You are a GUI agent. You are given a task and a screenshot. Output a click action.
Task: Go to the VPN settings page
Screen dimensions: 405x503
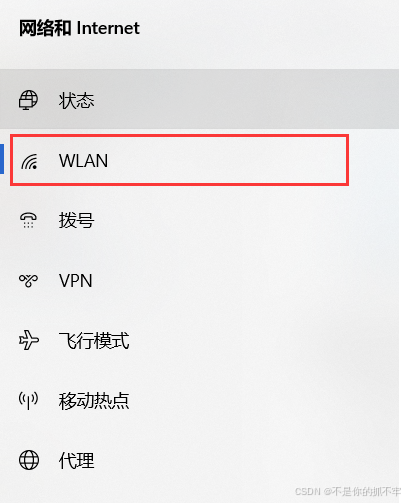tap(76, 281)
